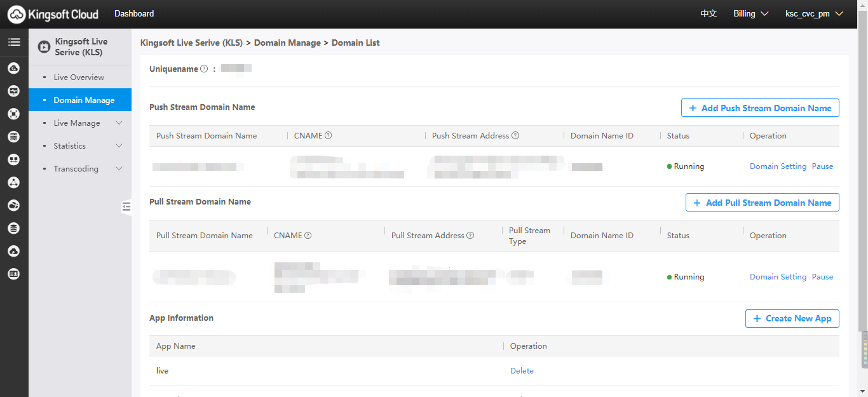The width and height of the screenshot is (868, 397).
Task: Select Domain Manage in the sidebar
Action: [80, 100]
